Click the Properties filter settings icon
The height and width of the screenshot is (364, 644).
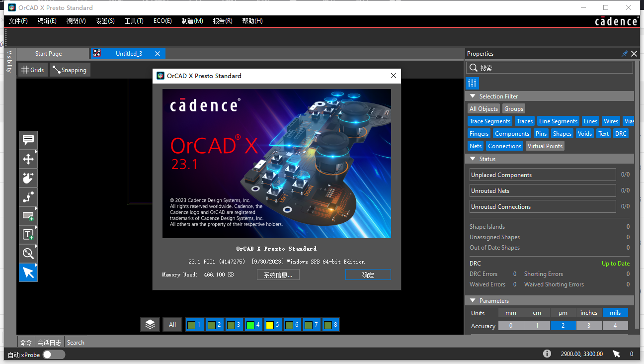(x=472, y=83)
